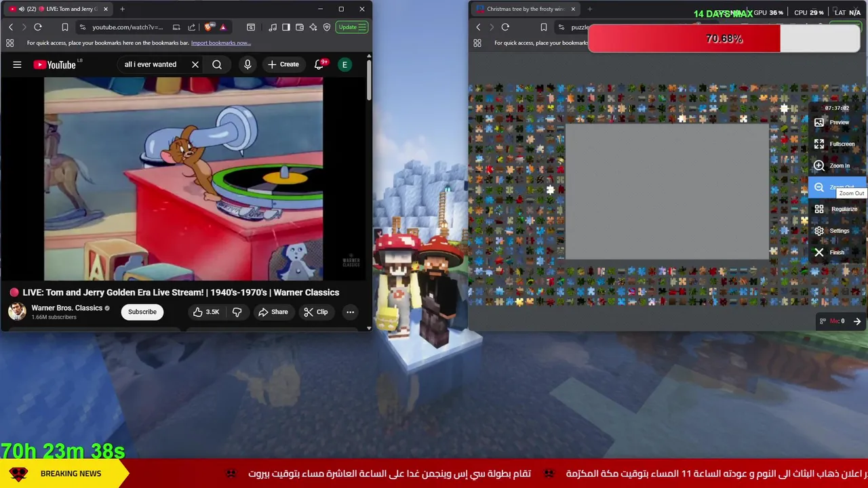Viewport: 868px width, 488px height.
Task: Open YouTube notifications bell
Action: click(x=319, y=64)
